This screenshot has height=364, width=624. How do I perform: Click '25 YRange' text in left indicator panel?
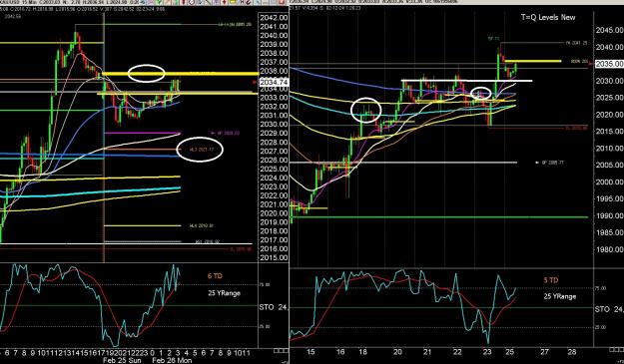tap(224, 293)
